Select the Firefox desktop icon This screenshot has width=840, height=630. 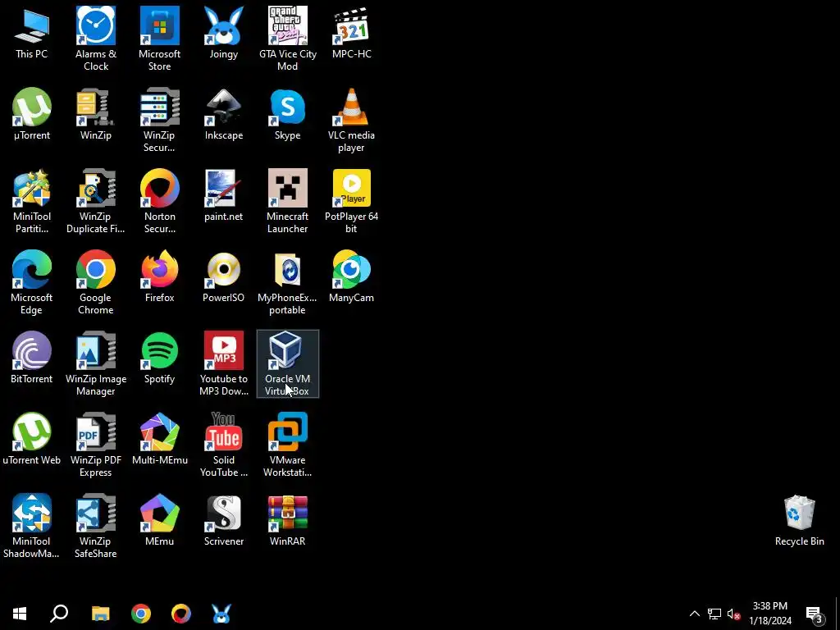[x=160, y=276]
